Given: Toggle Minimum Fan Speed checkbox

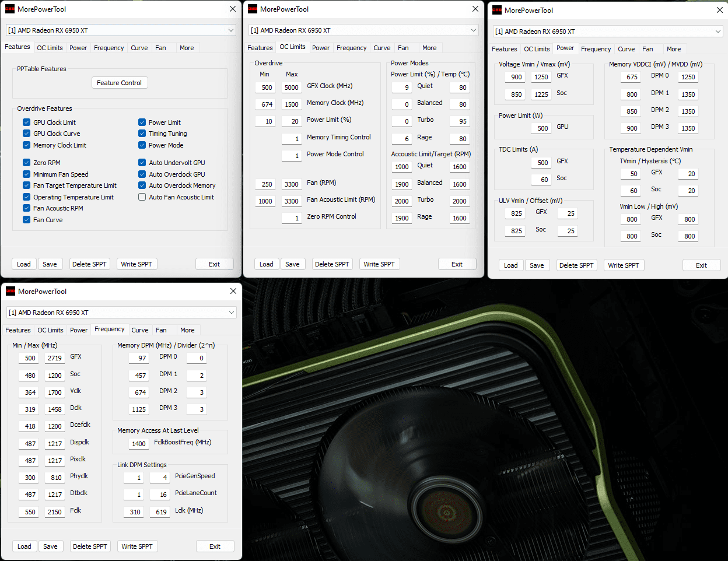Looking at the screenshot, I should [x=27, y=174].
